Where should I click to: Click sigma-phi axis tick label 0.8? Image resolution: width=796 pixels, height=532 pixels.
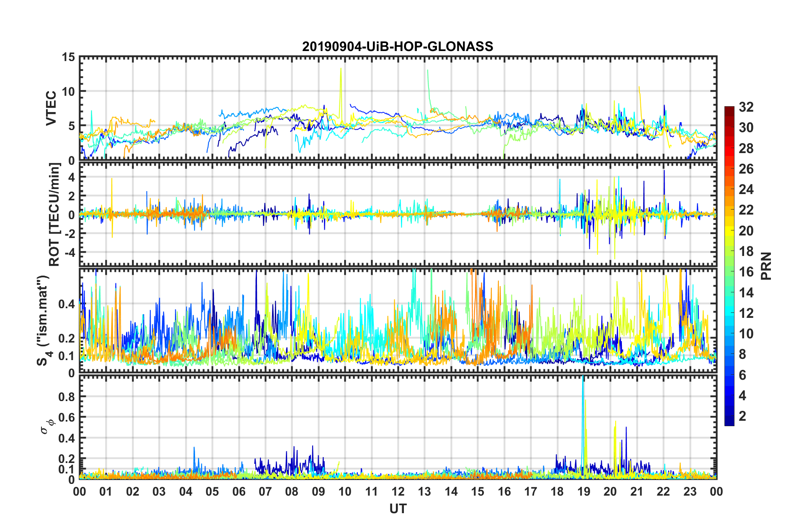pos(67,396)
